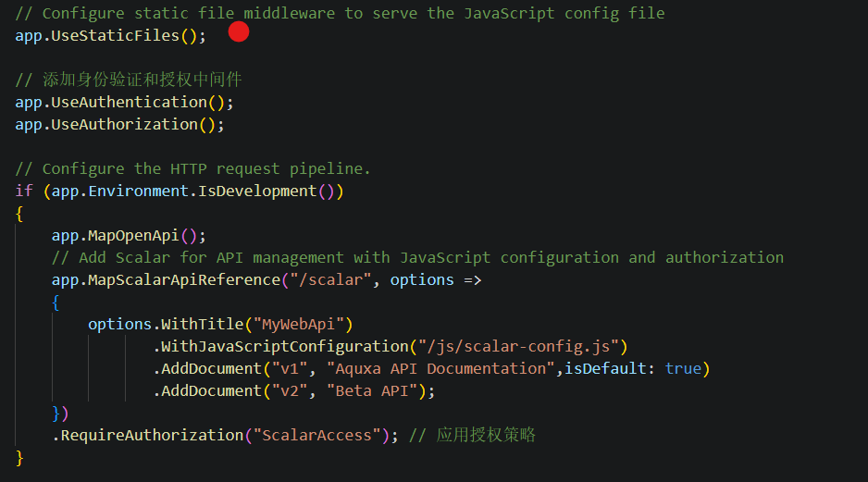Click the "/scalar" string literal
868x482 pixels.
330,280
